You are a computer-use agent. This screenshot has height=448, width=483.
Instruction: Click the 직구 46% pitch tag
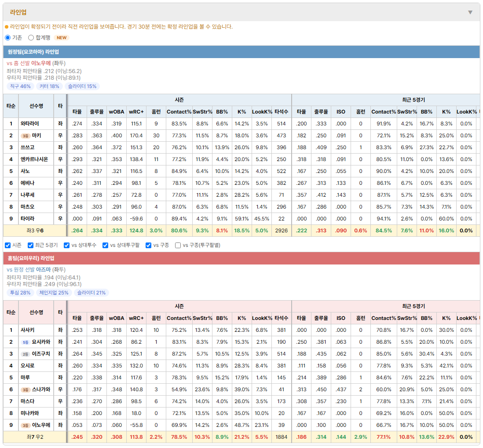coord(20,86)
